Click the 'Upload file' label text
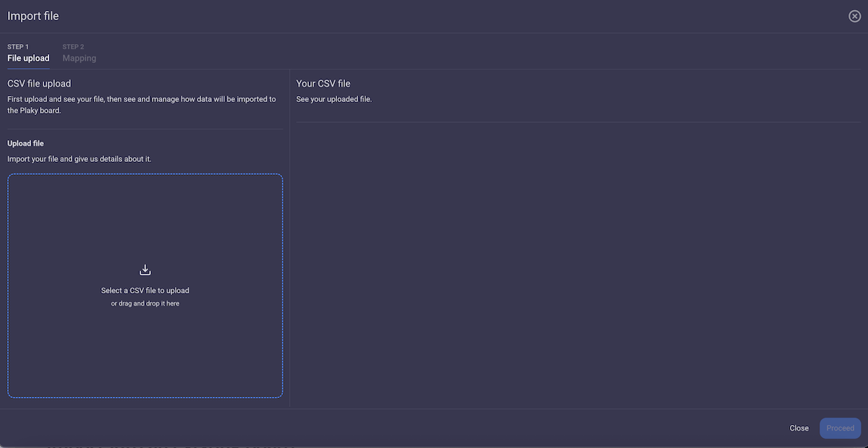The width and height of the screenshot is (868, 448). (x=25, y=143)
